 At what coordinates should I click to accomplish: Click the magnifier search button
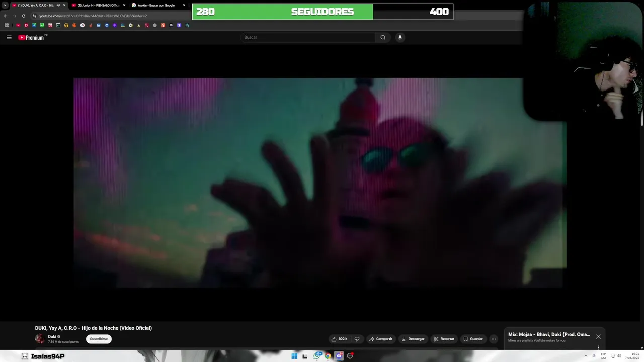click(x=383, y=37)
